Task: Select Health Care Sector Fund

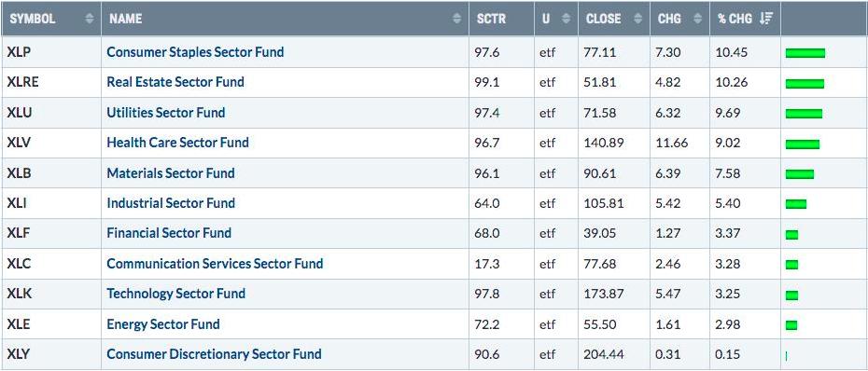Action: pyautogui.click(x=177, y=142)
